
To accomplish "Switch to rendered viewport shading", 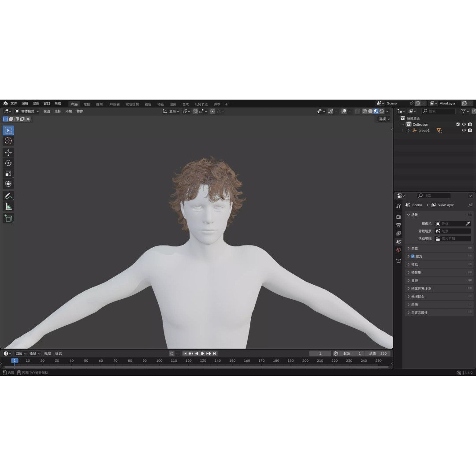I will pyautogui.click(x=382, y=112).
